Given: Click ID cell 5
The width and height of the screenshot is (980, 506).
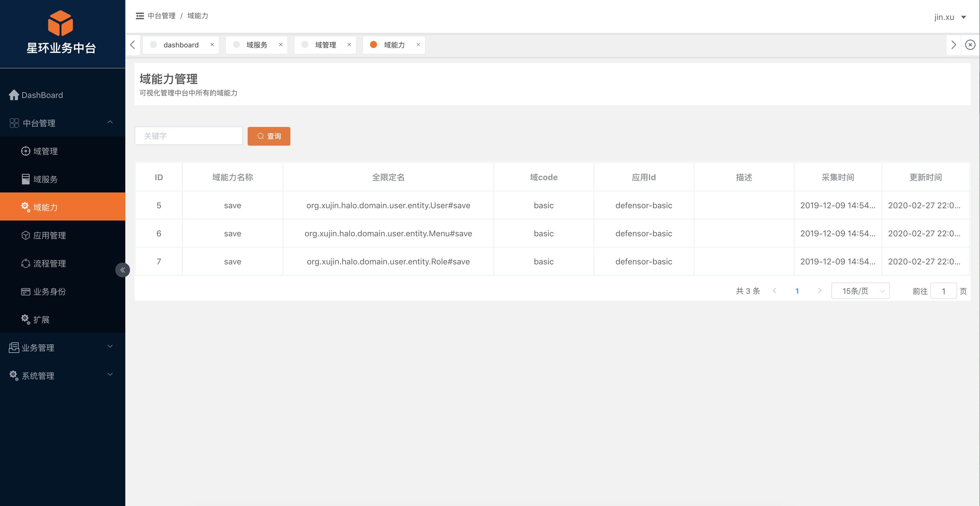Looking at the screenshot, I should pos(159,205).
